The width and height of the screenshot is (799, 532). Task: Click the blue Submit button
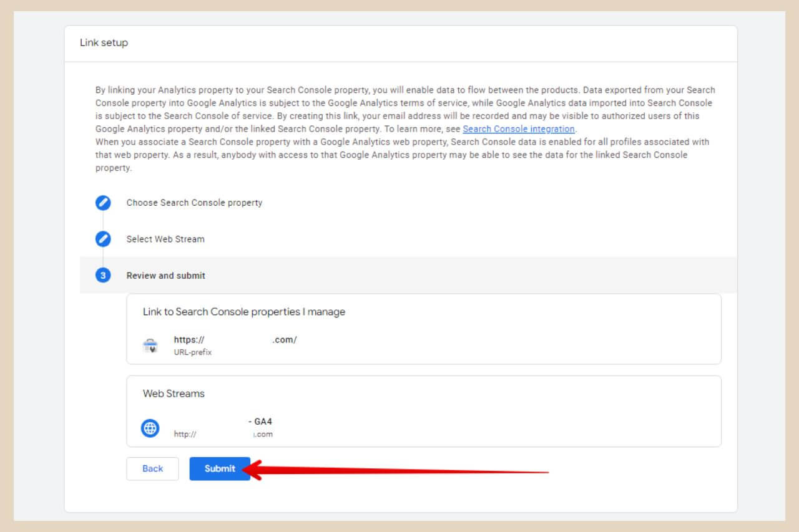(x=220, y=468)
